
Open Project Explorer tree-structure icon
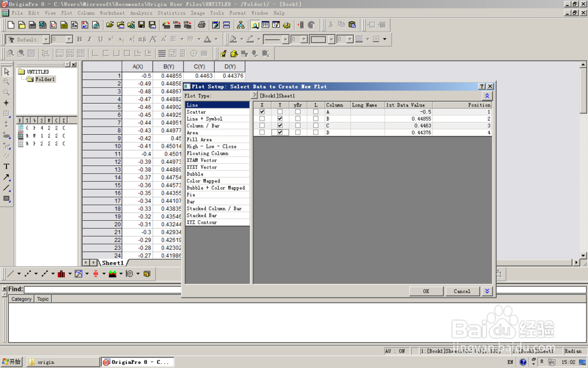[240, 25]
